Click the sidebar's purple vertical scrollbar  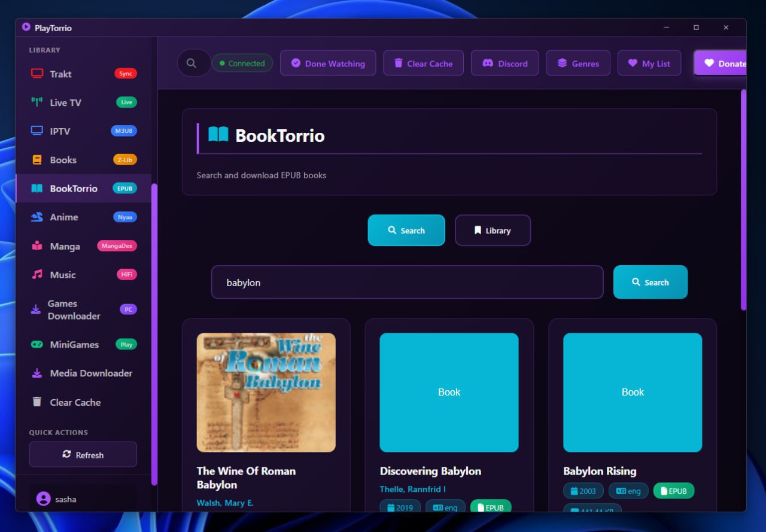(154, 334)
